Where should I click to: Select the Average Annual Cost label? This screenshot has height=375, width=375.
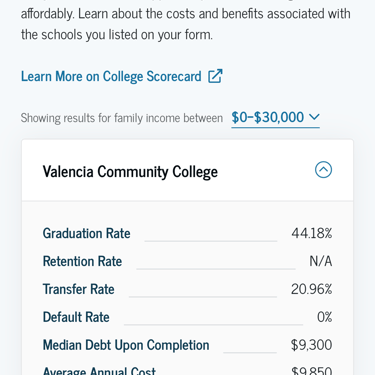(x=99, y=370)
